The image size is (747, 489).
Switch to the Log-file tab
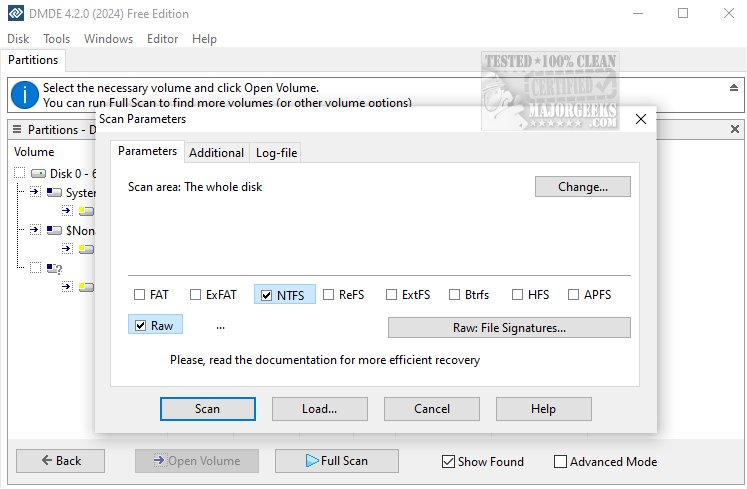(276, 153)
